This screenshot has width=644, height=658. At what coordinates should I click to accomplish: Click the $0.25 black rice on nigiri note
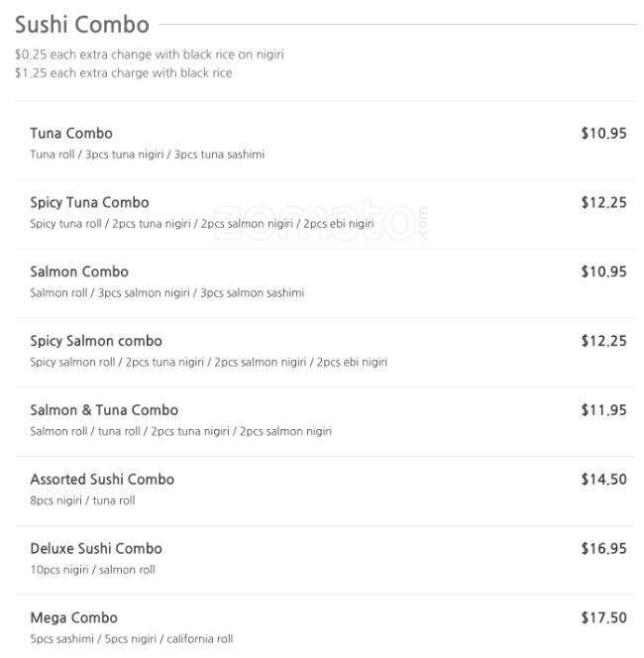[x=149, y=55]
